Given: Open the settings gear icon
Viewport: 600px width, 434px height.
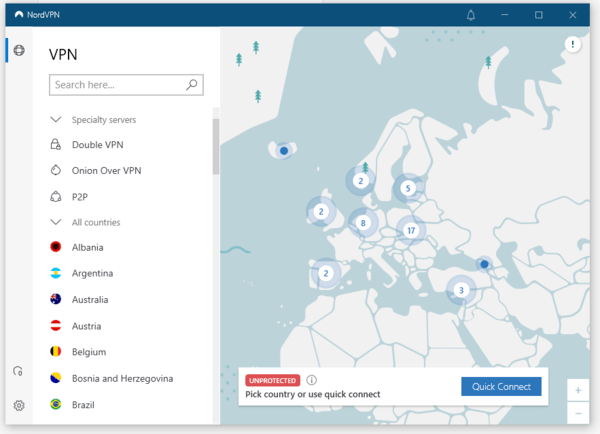Looking at the screenshot, I should (x=19, y=405).
